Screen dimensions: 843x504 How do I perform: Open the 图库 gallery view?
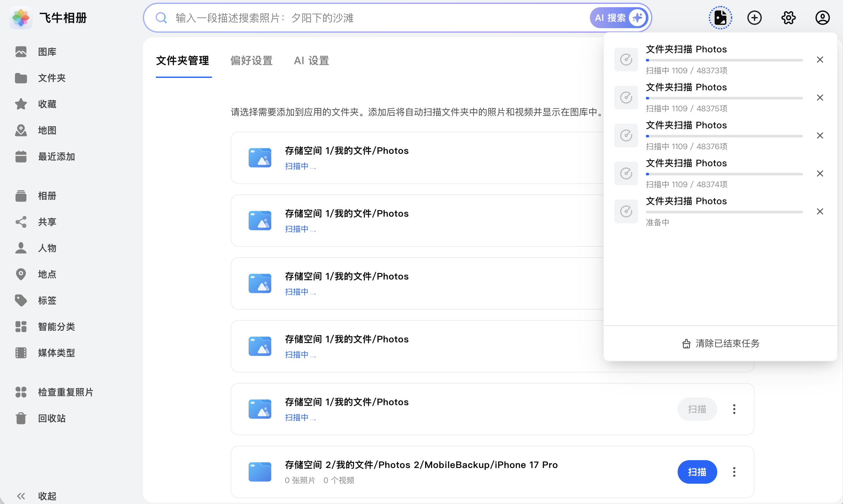(x=47, y=52)
